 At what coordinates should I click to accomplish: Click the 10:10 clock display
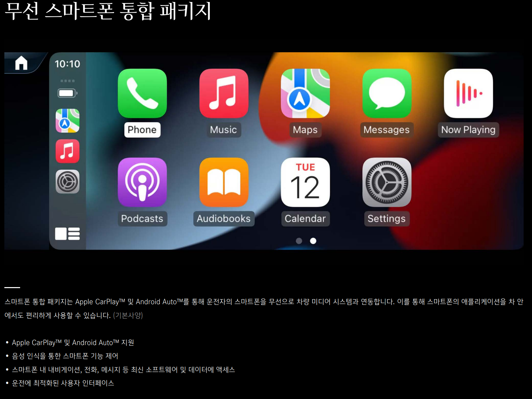click(67, 64)
